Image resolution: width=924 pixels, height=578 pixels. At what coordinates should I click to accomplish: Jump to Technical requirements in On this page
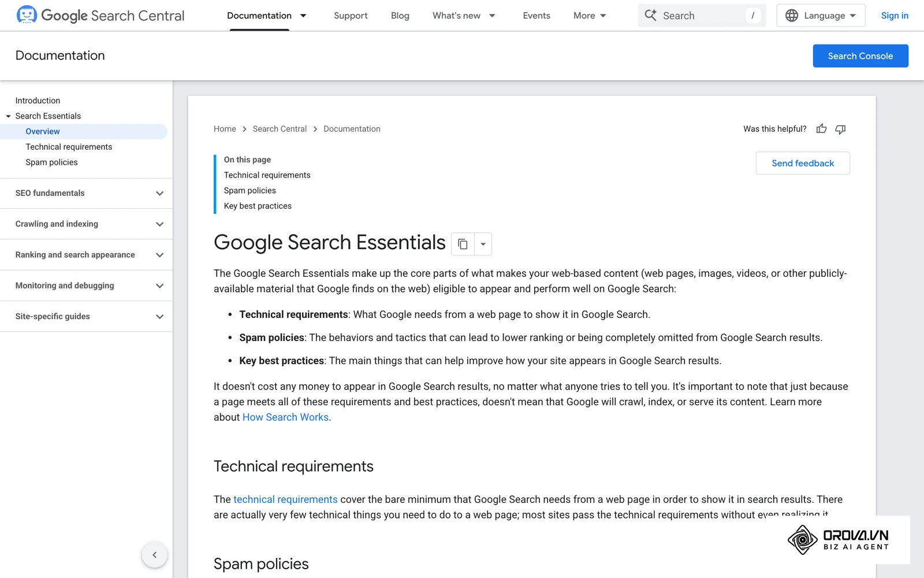point(267,175)
